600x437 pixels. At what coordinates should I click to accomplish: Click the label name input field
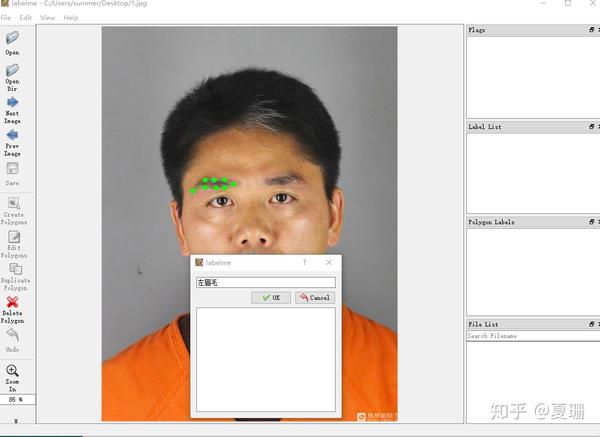coord(266,282)
